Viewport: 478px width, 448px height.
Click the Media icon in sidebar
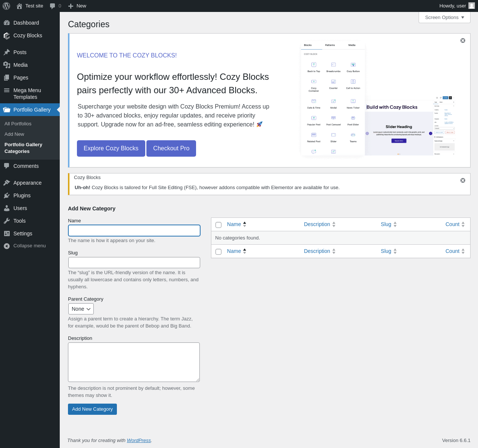pos(7,65)
